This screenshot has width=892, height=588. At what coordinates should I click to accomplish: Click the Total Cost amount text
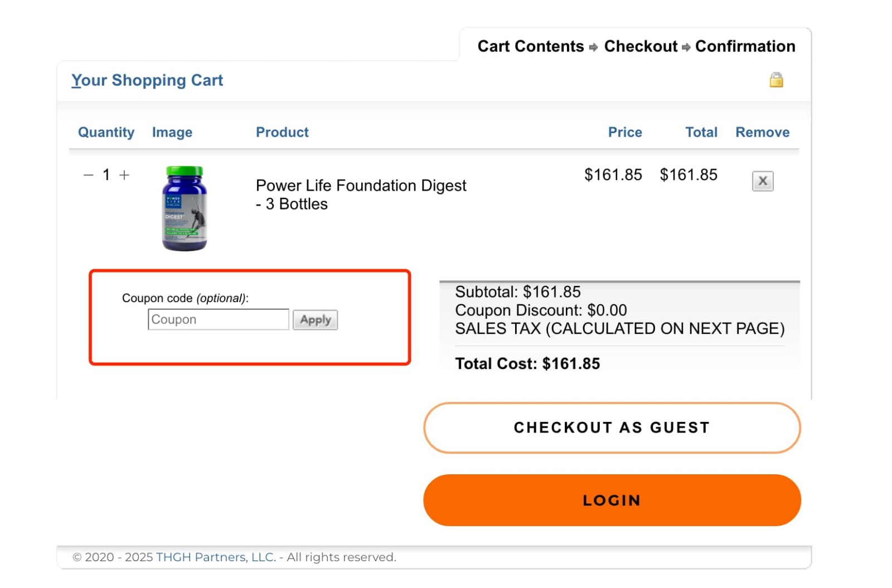coord(527,363)
